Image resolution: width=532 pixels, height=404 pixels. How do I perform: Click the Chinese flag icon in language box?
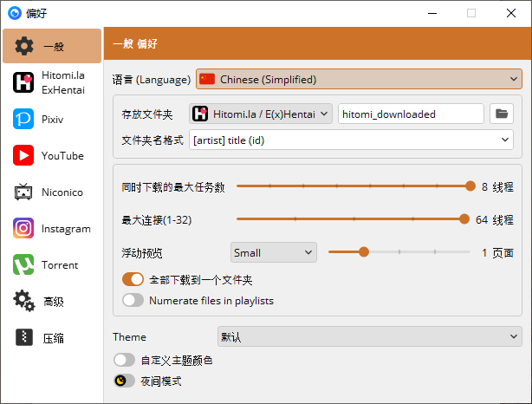tap(207, 79)
